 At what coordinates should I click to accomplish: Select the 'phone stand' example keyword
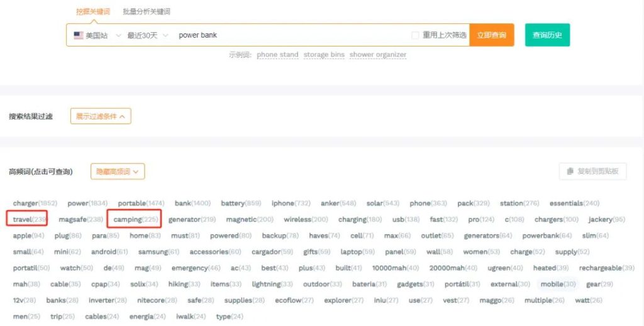pyautogui.click(x=277, y=55)
